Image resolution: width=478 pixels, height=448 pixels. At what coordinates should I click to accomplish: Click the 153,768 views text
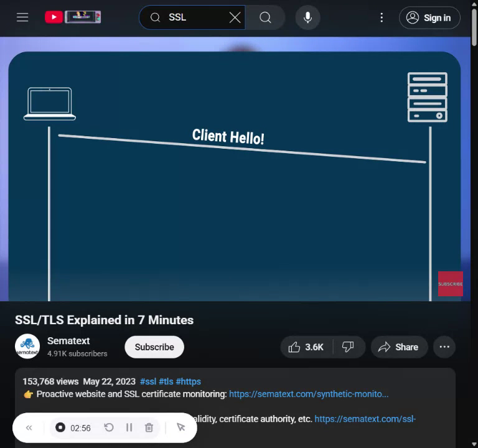pos(50,381)
